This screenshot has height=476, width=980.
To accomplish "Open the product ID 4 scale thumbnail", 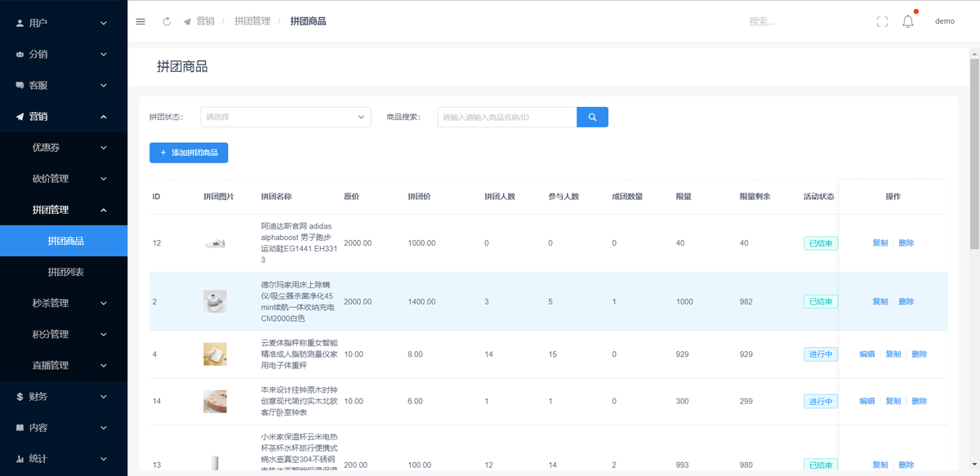I will click(215, 354).
